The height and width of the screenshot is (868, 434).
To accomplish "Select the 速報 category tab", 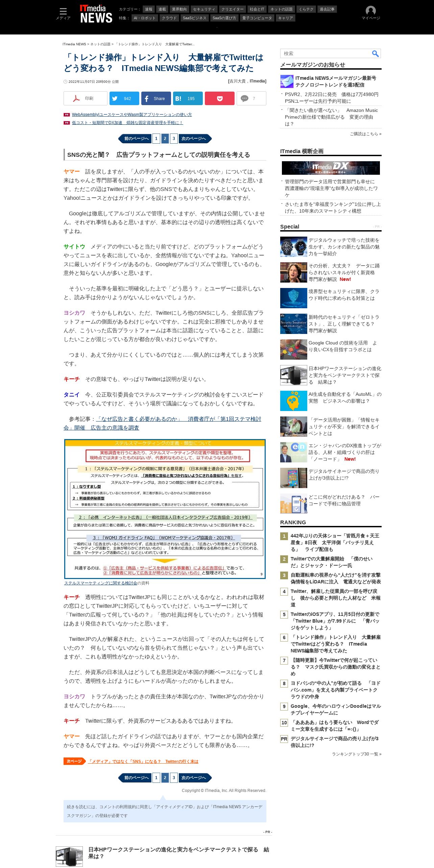I will coord(149,9).
